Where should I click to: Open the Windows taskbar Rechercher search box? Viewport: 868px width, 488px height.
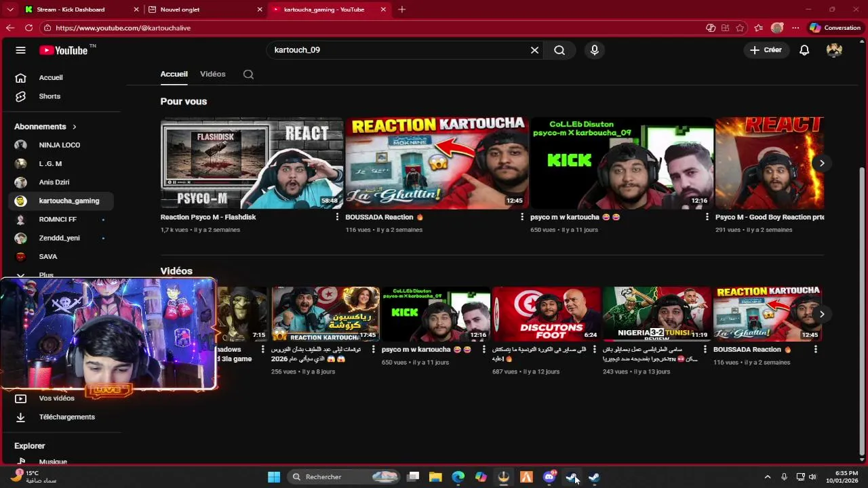point(344,477)
